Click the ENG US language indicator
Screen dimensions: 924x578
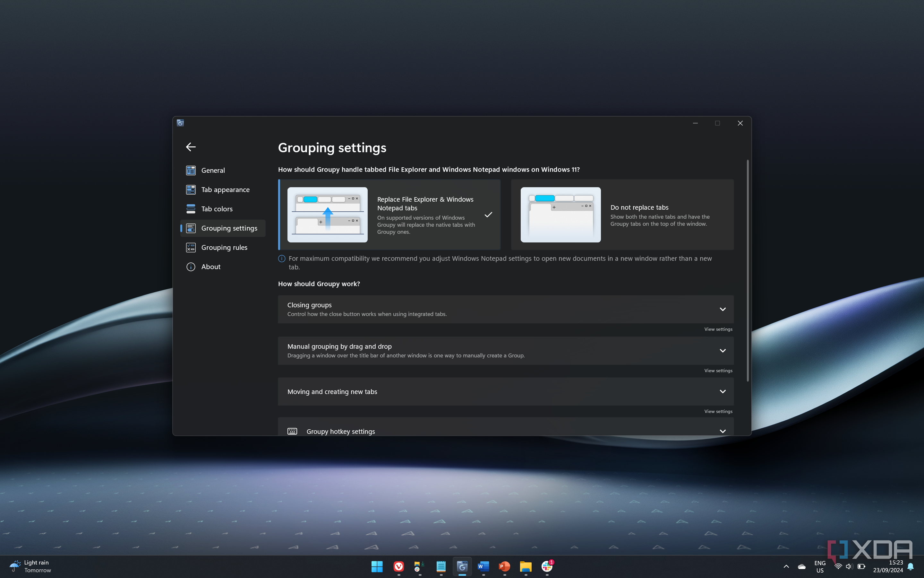coord(820,566)
